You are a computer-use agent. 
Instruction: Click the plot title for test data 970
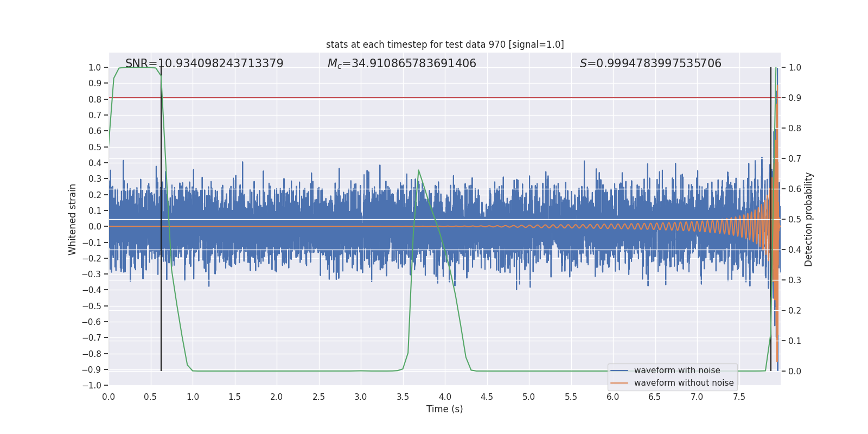[445, 44]
